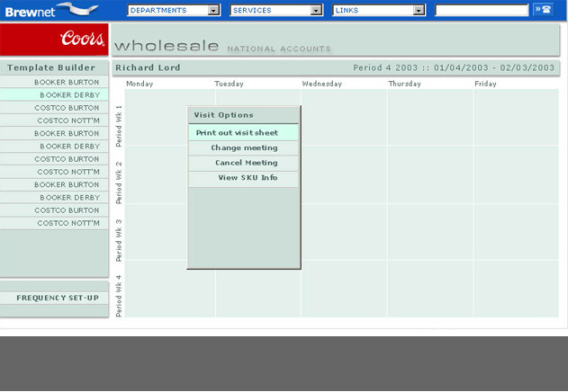This screenshot has height=392, width=568.
Task: Choose Change meeting from Visit Options
Action: tap(243, 147)
